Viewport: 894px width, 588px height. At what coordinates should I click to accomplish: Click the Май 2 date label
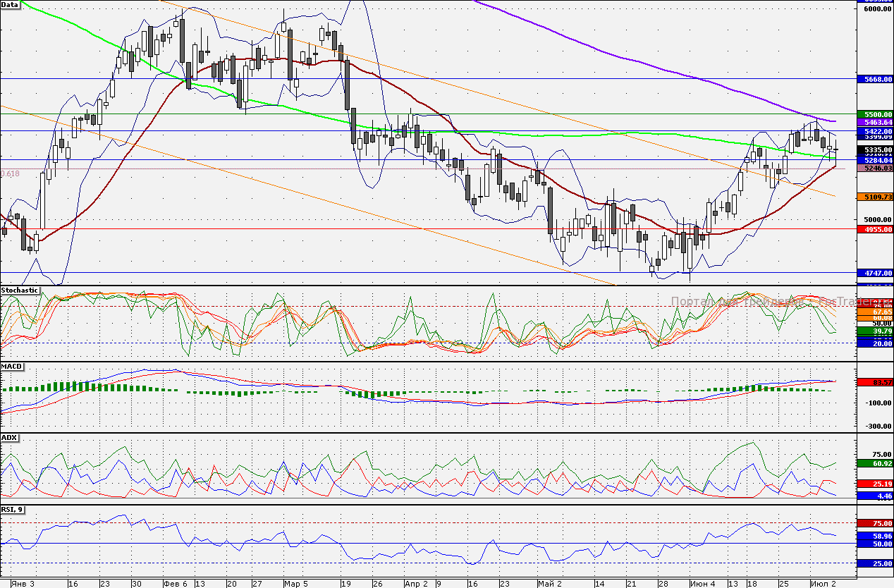click(549, 584)
